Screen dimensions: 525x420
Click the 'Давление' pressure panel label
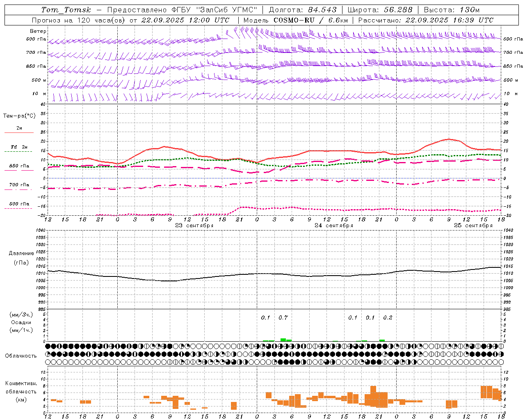21,253
